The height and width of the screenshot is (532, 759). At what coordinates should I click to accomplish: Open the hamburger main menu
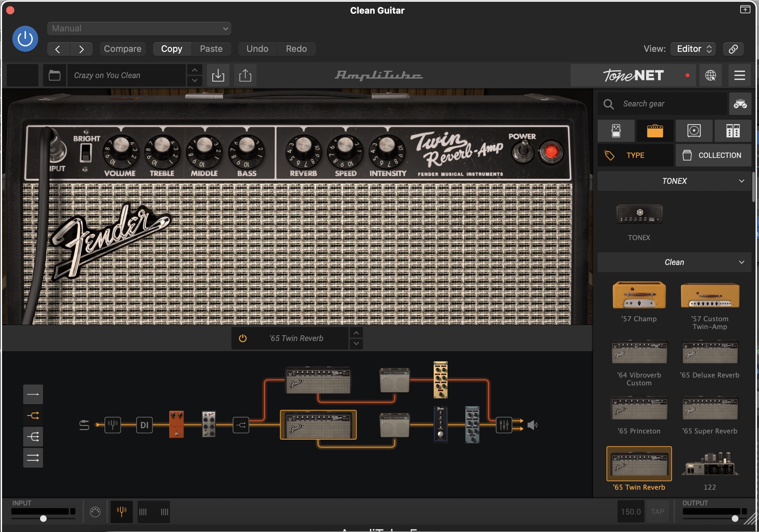[x=740, y=75]
